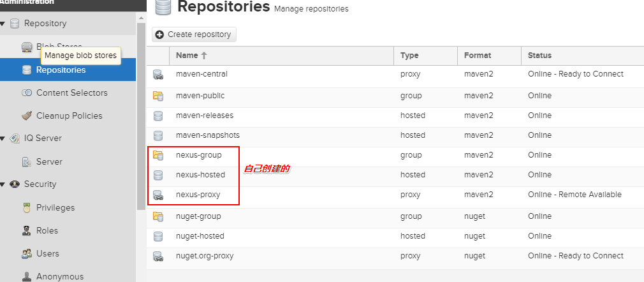Click the Repository section database icon
The image size is (644, 282).
coord(15,24)
